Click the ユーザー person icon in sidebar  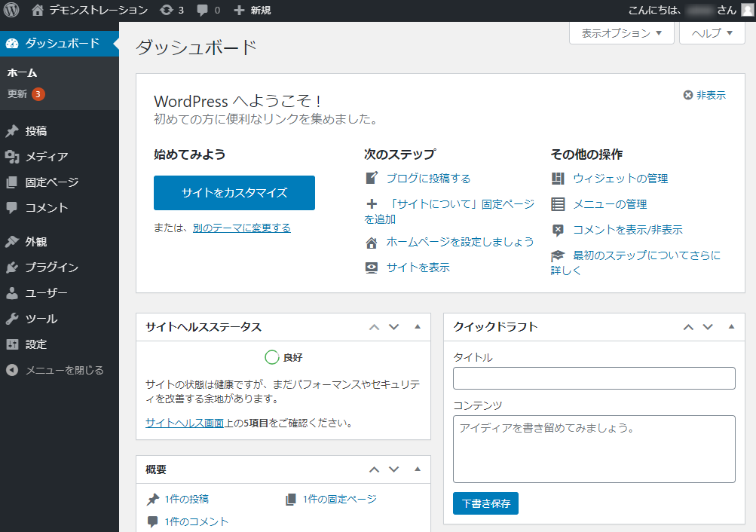(x=12, y=293)
